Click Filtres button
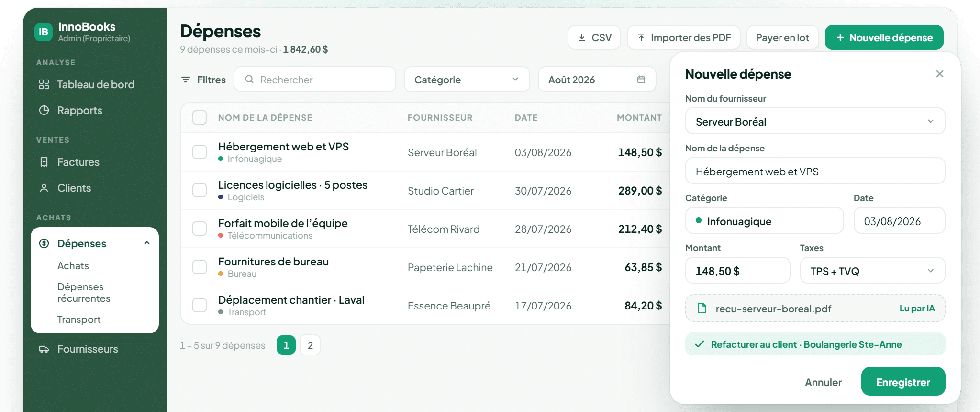The height and width of the screenshot is (412, 980). click(203, 80)
